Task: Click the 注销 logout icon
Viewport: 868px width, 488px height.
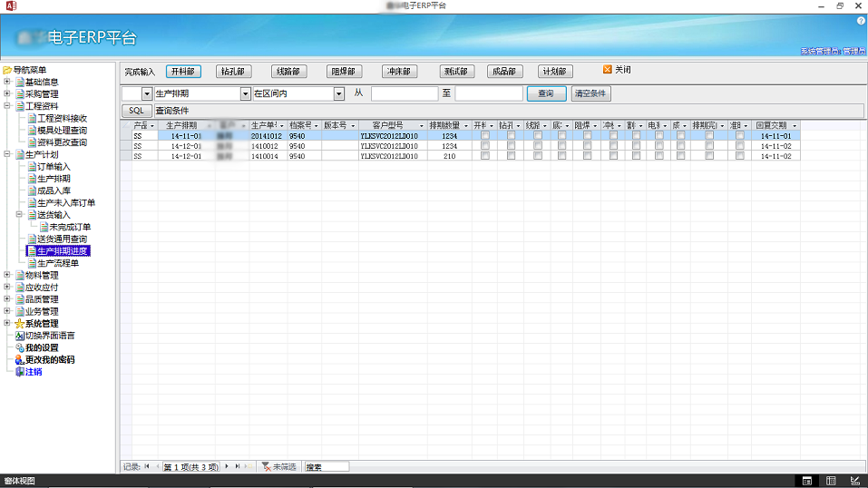Action: [x=19, y=372]
